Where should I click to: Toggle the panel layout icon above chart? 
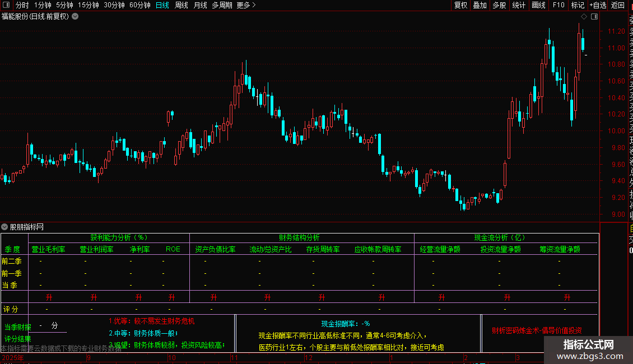(594, 17)
